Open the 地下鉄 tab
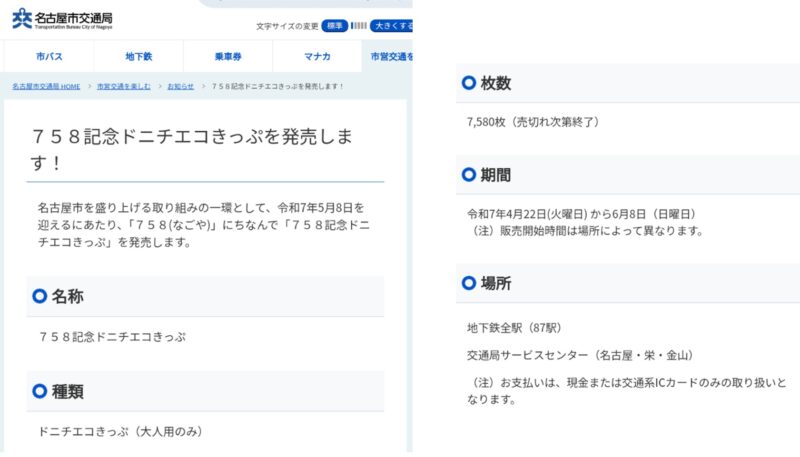This screenshot has width=800, height=457. pos(139,56)
